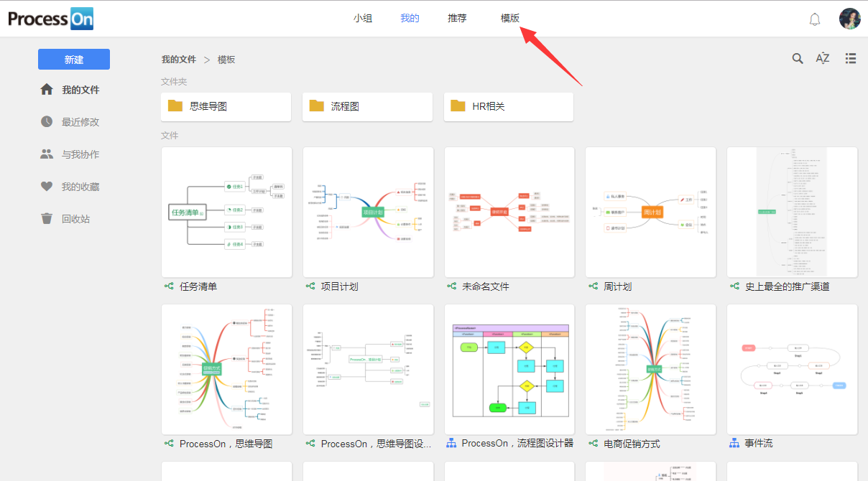868x481 pixels.
Task: Open the ProcessOn，思维导图 thumbnail
Action: click(x=227, y=369)
